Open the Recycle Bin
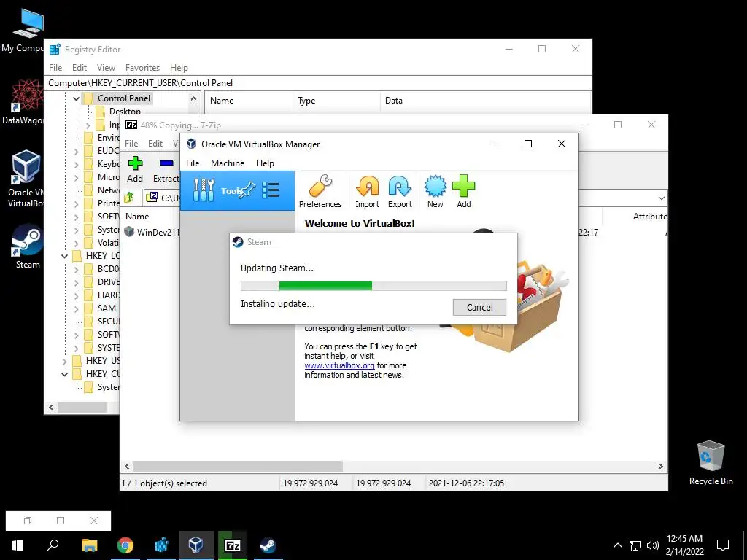Screen dimensions: 747x560 click(711, 463)
